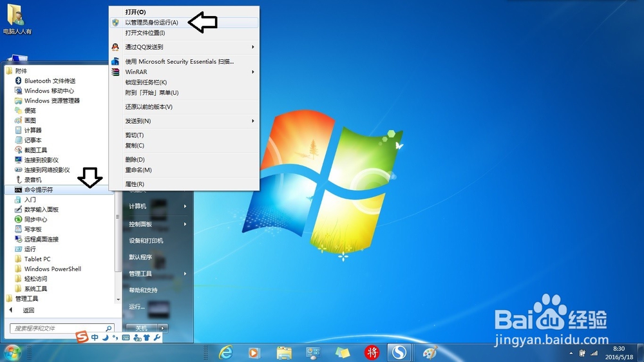The width and height of the screenshot is (644, 362).
Task: Open shutdown options arrow next to 关机
Action: 163,328
